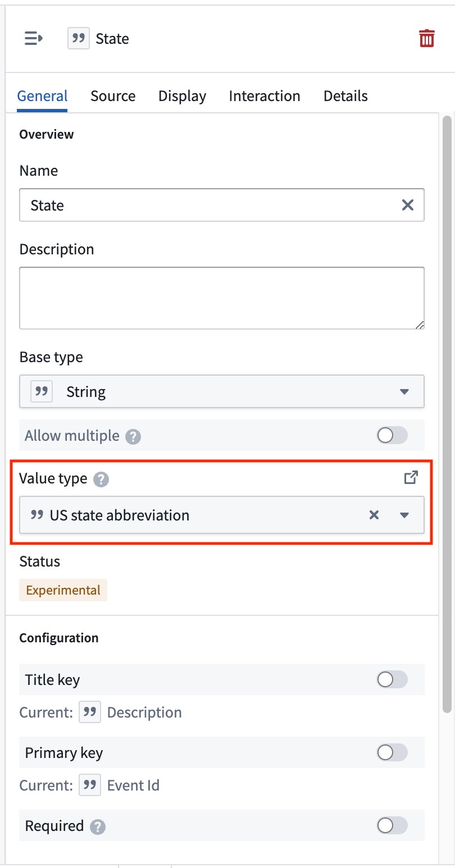Viewport: 455px width, 868px height.
Task: Click the Configuration section heading
Action: tap(59, 638)
